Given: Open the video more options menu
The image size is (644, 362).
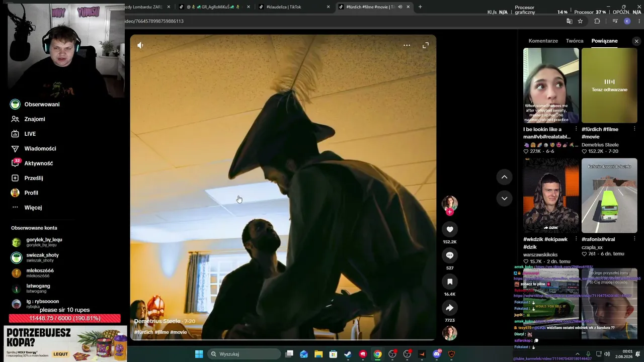Looking at the screenshot, I should pos(407,45).
